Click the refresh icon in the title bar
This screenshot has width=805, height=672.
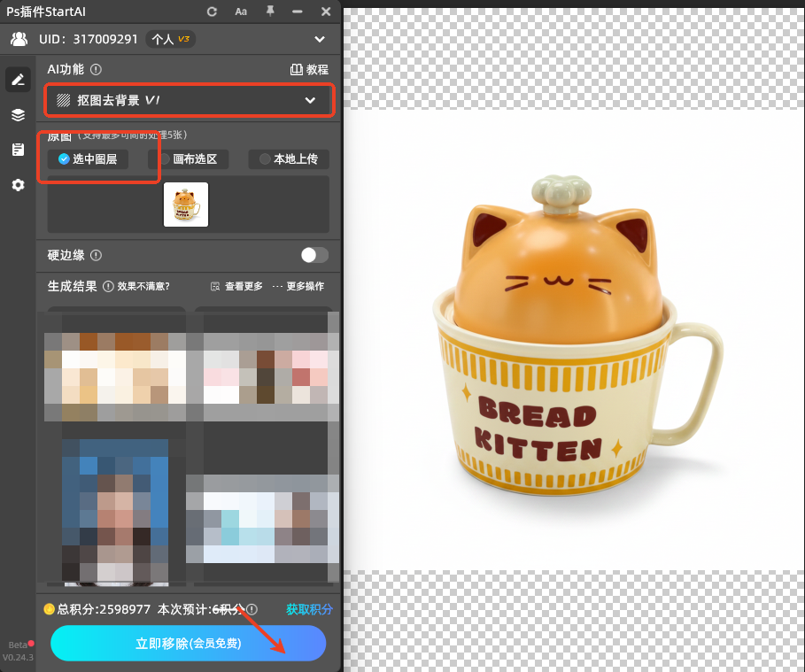click(x=212, y=12)
